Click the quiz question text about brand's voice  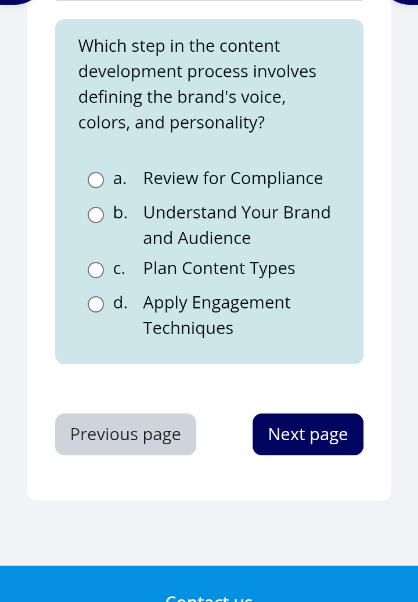(x=197, y=84)
